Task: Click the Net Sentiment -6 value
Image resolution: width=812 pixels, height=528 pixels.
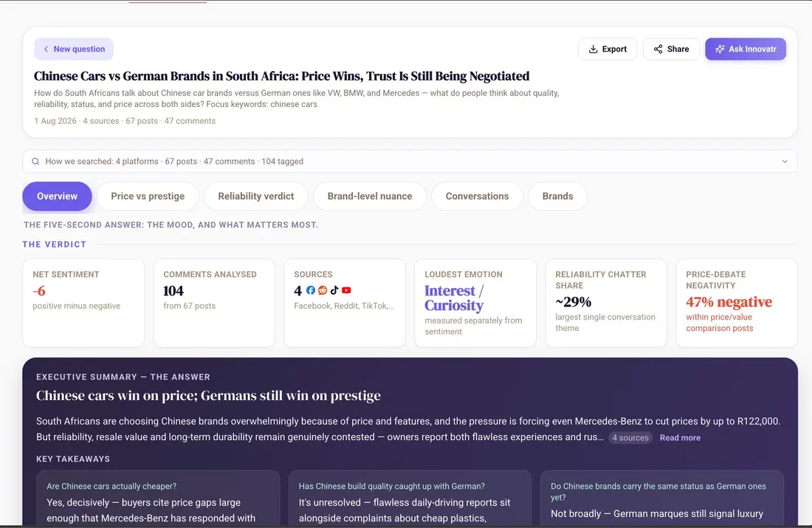Action: click(39, 291)
